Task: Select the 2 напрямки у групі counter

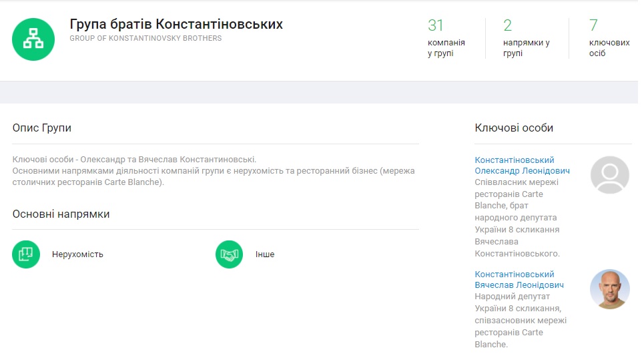Action: point(526,38)
